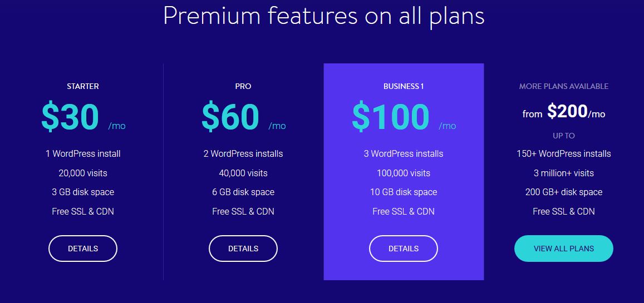
Task: Click the 'Premium features on all plans' title
Action: coord(323,16)
